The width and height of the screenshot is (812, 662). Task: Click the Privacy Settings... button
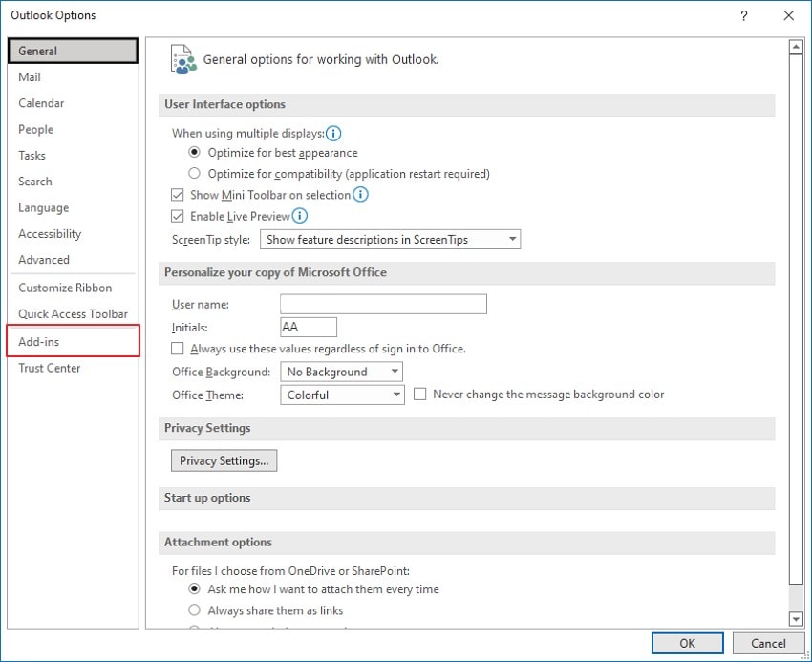[x=224, y=460]
